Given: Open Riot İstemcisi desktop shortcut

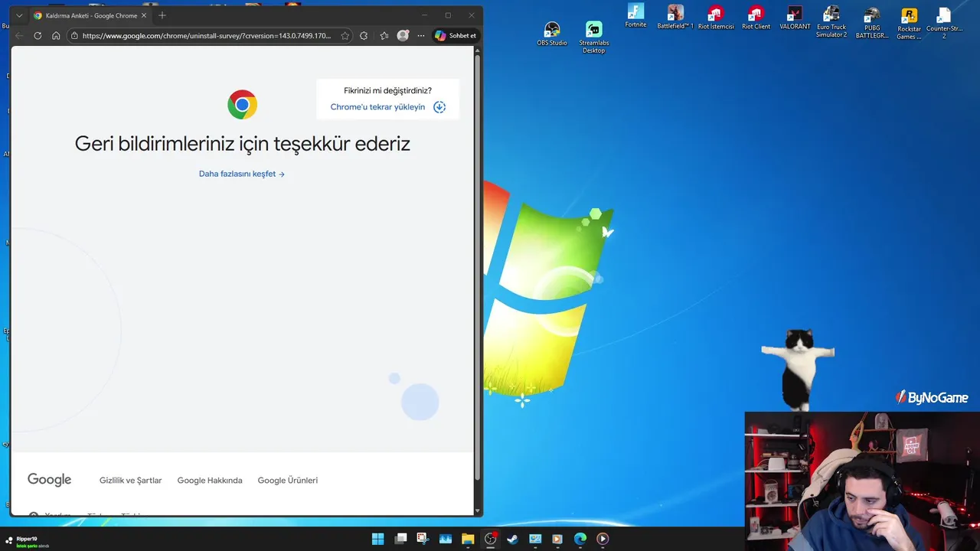Looking at the screenshot, I should point(716,17).
